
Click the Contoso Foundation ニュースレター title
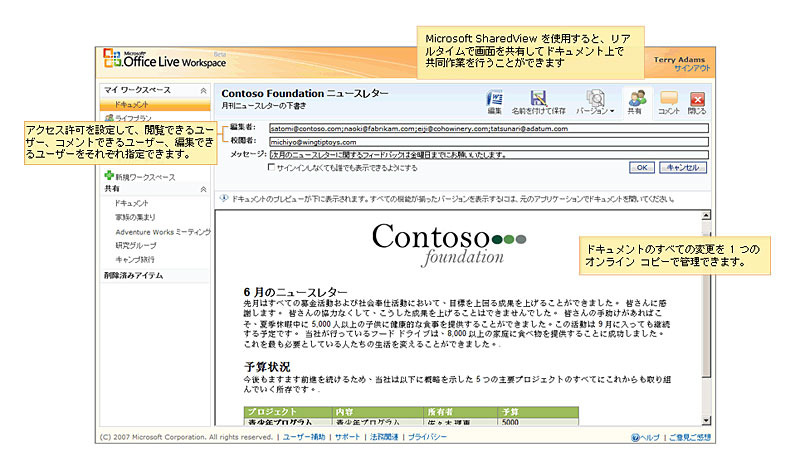click(x=305, y=93)
